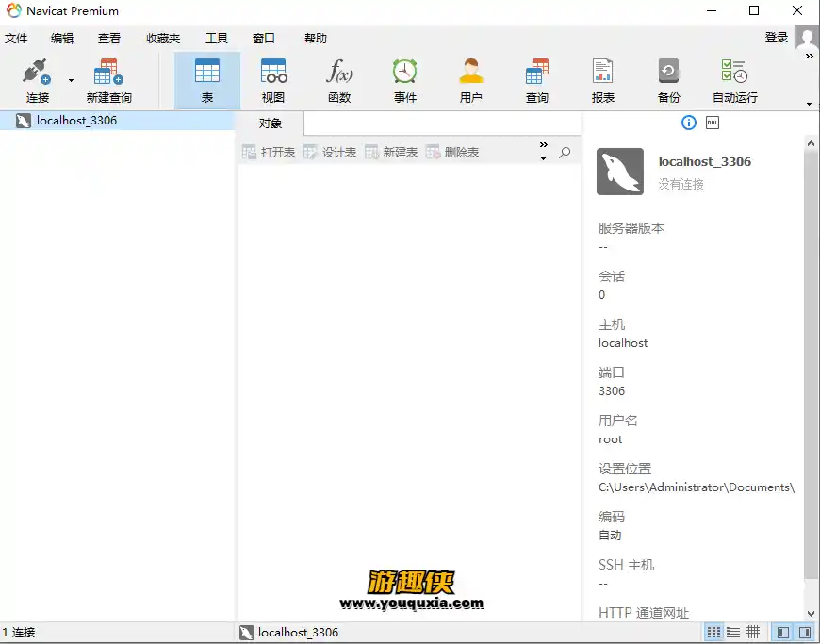Screen dimensions: 820x644
Task: Select localhost_3306 connection in the tree
Action: [117, 121]
